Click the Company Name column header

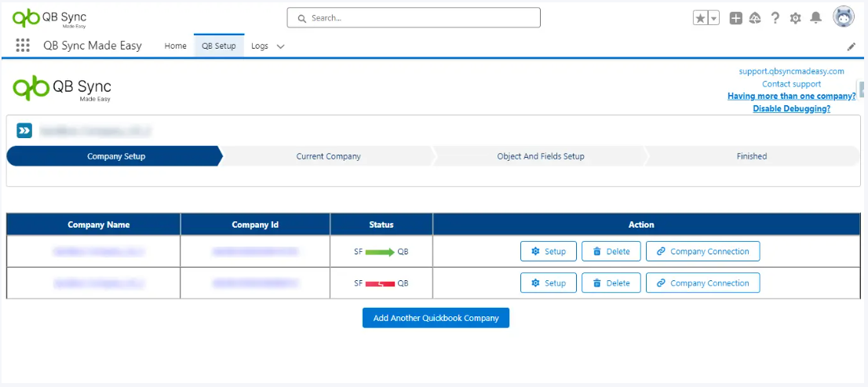click(x=93, y=225)
